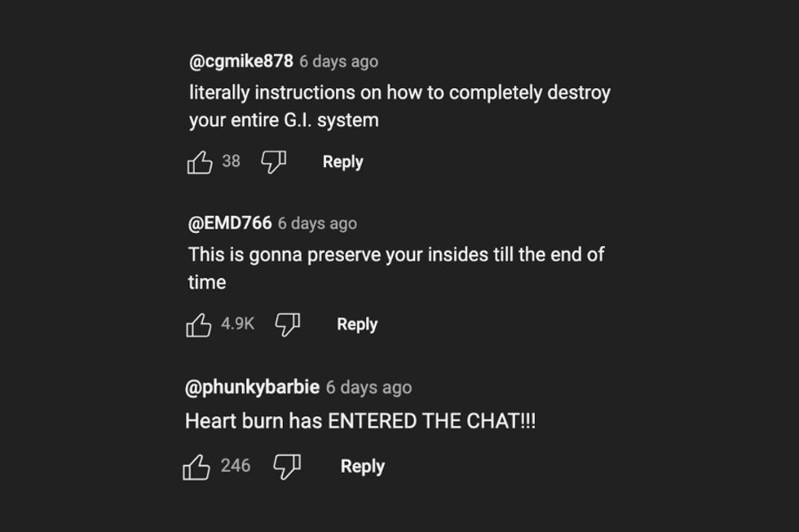Open the @cgmike878 channel
The height and width of the screenshot is (532, 799).
pyautogui.click(x=241, y=61)
